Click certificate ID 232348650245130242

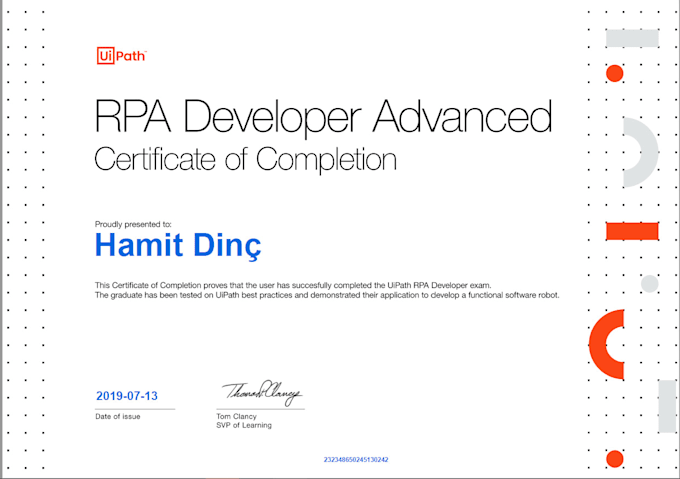tap(356, 459)
